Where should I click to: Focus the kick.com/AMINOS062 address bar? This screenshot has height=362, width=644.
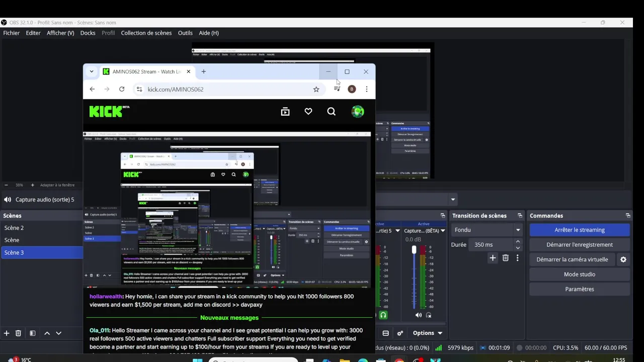[228, 89]
